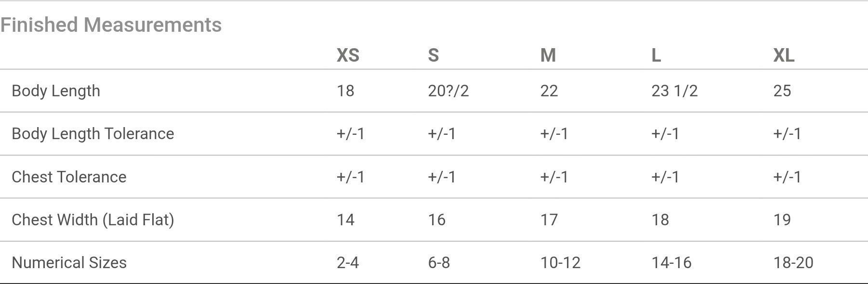The height and width of the screenshot is (284, 868).
Task: Click the XS body length value 18
Action: tap(345, 91)
